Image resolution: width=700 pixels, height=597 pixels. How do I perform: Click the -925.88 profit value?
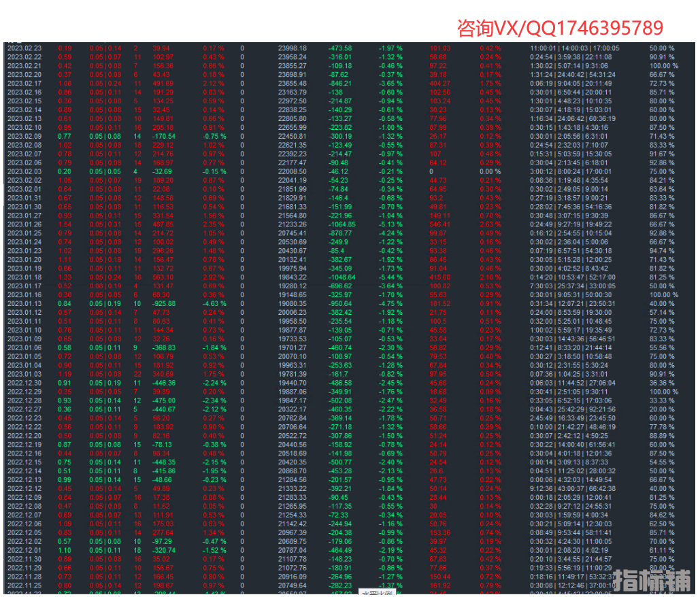(x=164, y=303)
